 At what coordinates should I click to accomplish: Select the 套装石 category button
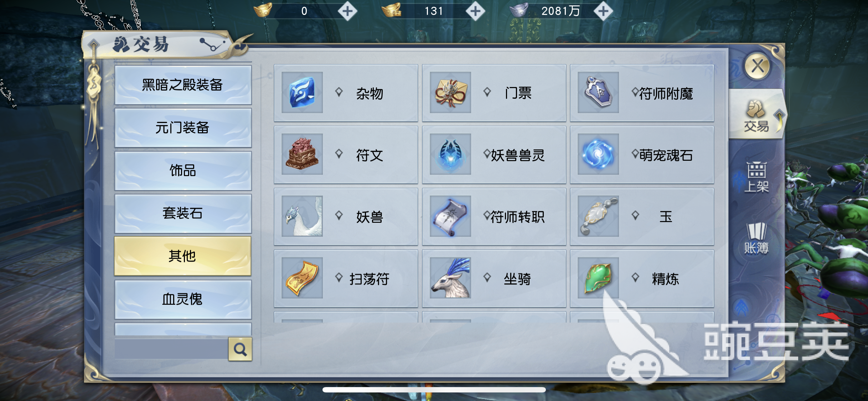(183, 214)
